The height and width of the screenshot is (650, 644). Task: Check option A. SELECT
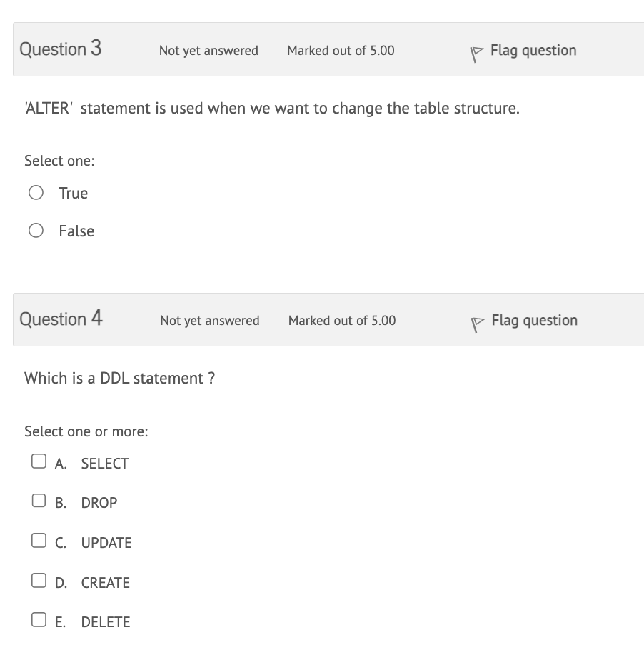[39, 462]
